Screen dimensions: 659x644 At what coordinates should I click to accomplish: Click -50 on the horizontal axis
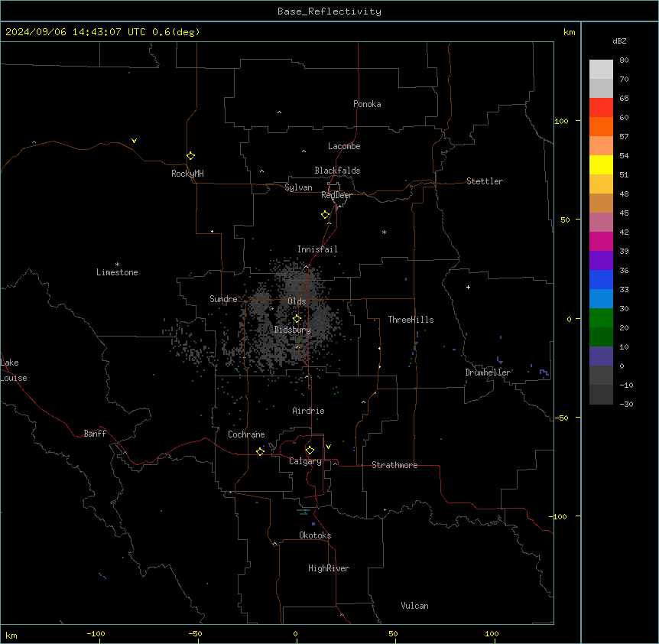coord(195,633)
